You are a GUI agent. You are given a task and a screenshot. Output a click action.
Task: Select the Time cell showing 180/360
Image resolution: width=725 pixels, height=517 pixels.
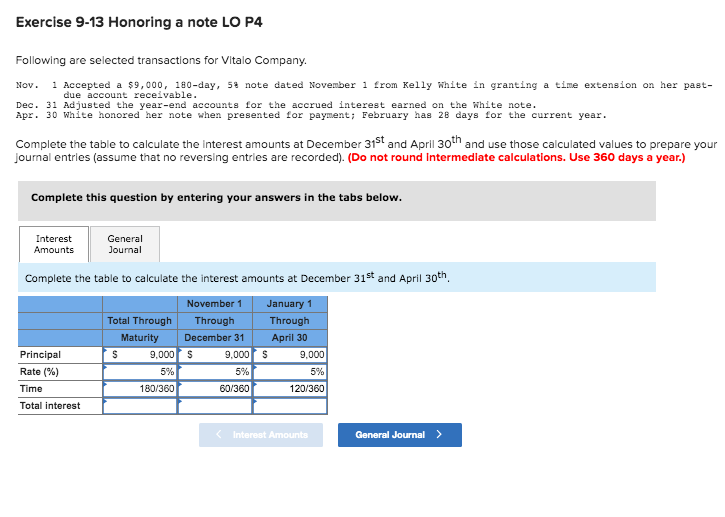click(x=140, y=389)
